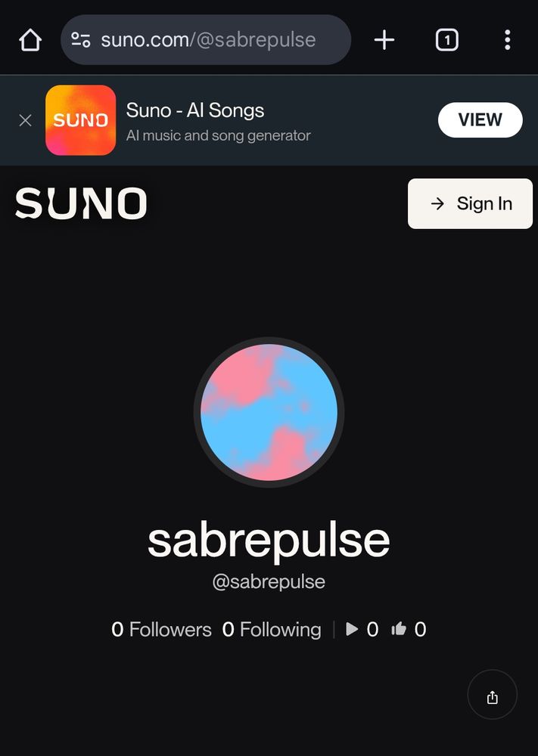The width and height of the screenshot is (538, 756).
Task: Open site settings icon in address bar
Action: click(x=80, y=40)
